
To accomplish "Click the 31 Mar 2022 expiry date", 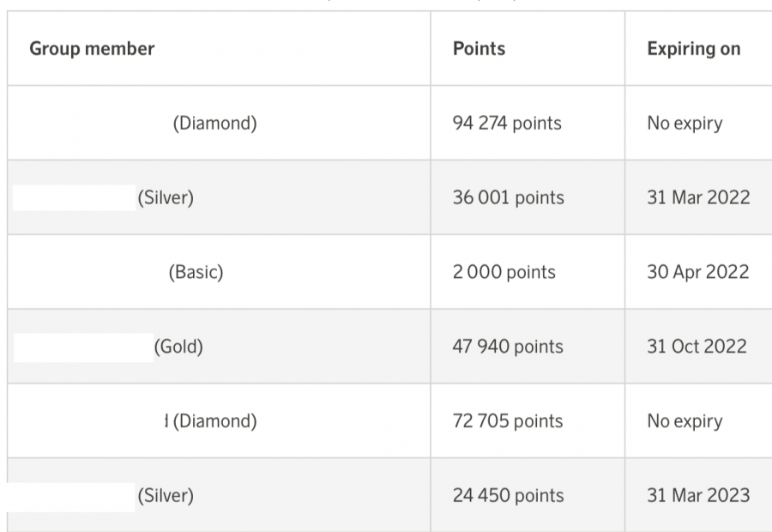I will pos(698,198).
